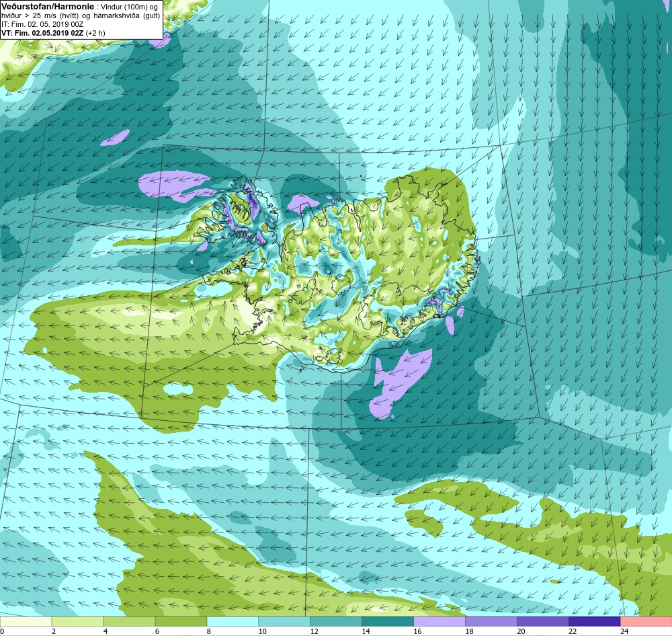Click the 2–4 m/s light green legend swatch
This screenshot has width=672, height=636.
tap(77, 621)
